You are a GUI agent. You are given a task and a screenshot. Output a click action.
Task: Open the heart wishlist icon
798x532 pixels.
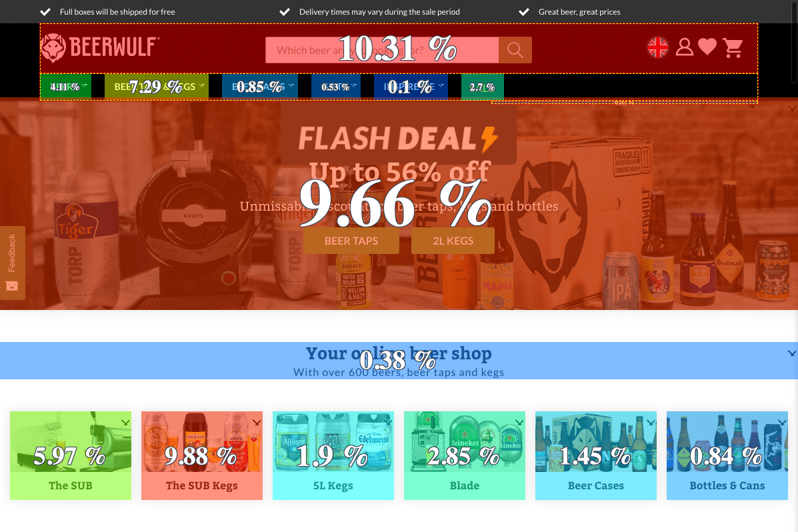coord(707,46)
